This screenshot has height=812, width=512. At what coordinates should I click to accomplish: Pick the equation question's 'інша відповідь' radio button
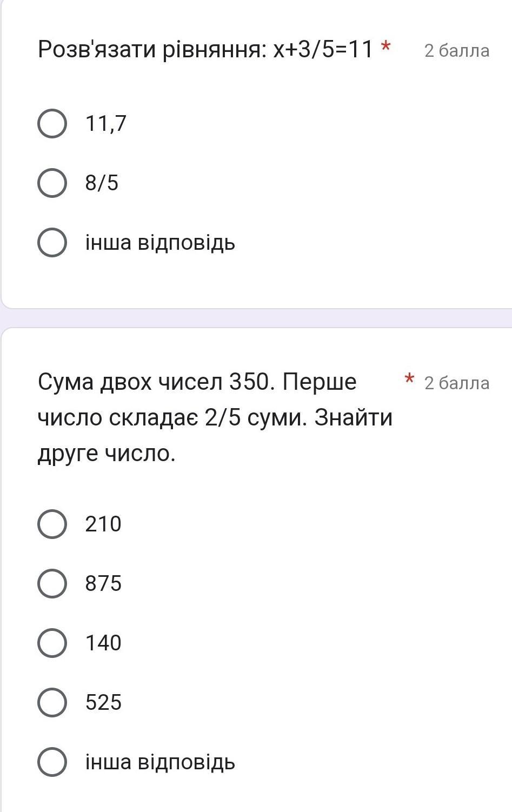(52, 243)
